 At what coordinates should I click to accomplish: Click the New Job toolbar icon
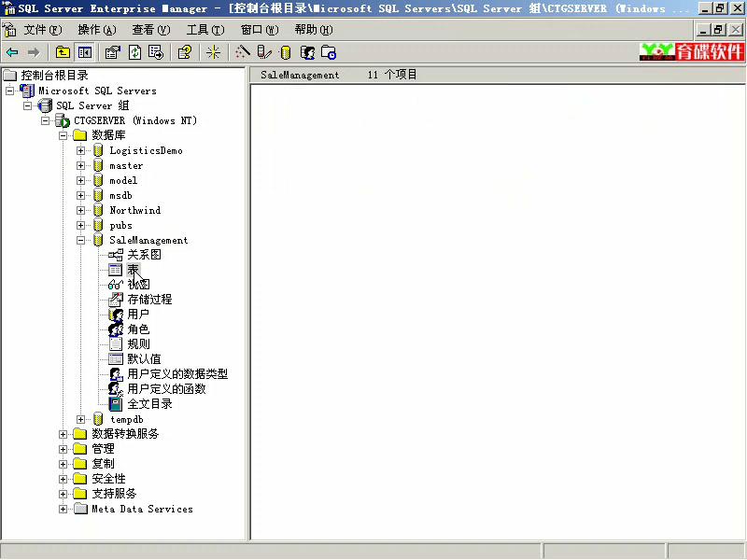pyautogui.click(x=329, y=52)
